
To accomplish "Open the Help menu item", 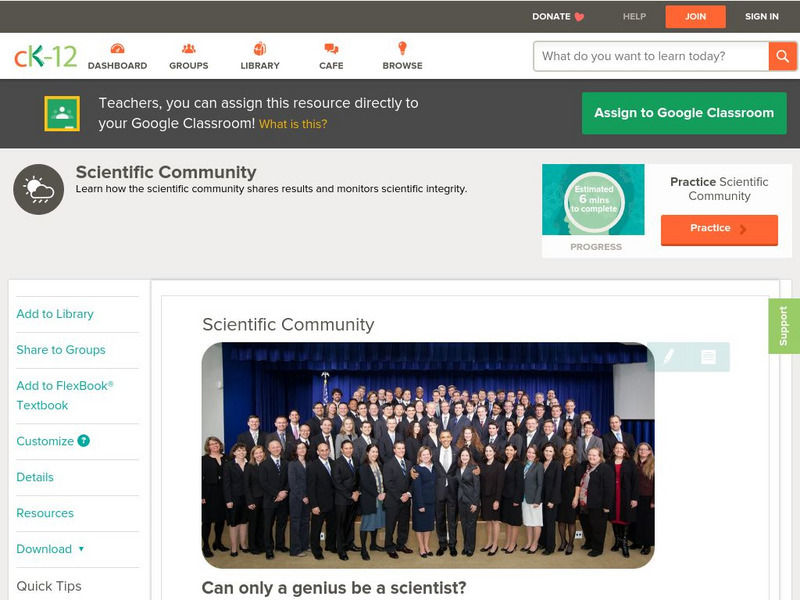I will click(x=634, y=16).
